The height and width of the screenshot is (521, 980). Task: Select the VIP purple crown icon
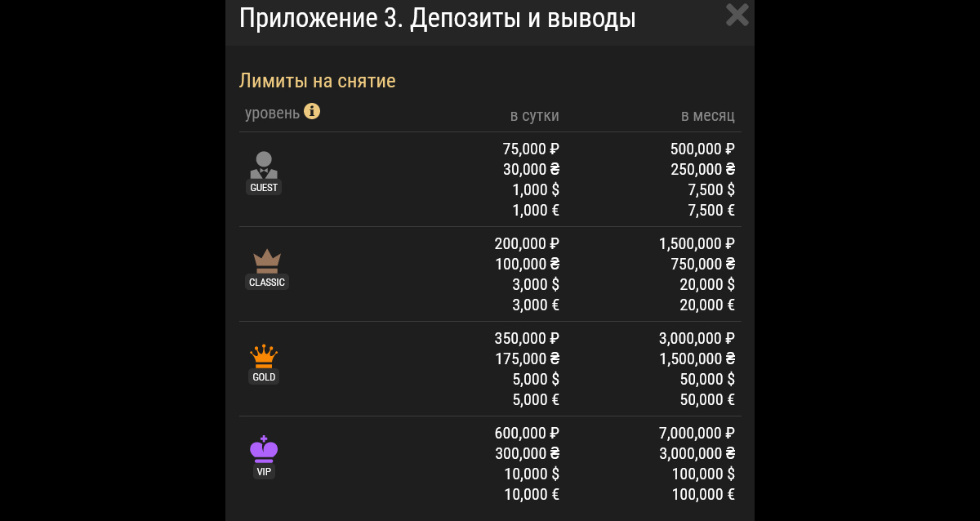pos(263,449)
